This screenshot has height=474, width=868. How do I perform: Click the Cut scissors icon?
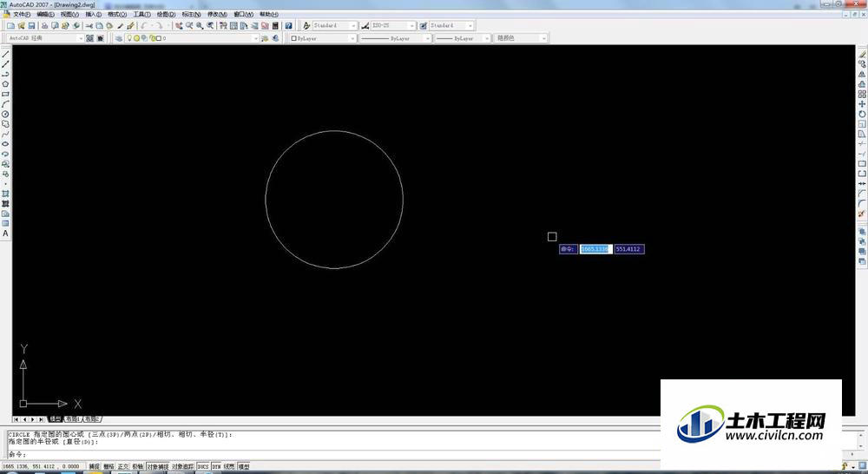click(89, 25)
